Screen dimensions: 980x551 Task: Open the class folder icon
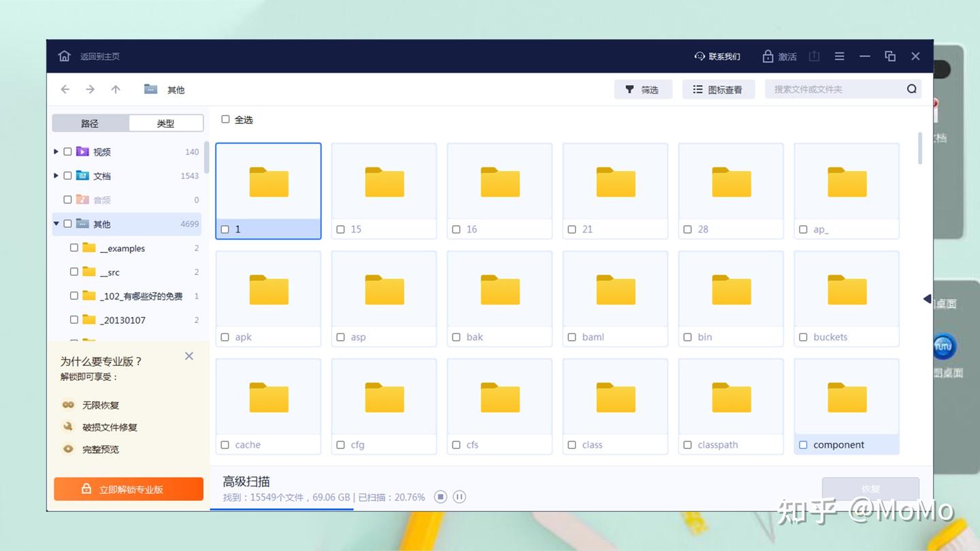[615, 397]
